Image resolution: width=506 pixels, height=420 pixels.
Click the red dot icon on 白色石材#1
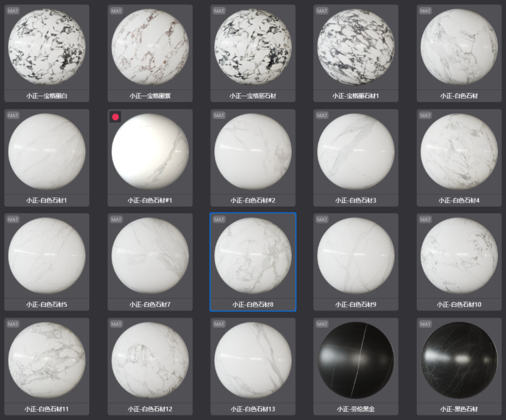pos(115,117)
